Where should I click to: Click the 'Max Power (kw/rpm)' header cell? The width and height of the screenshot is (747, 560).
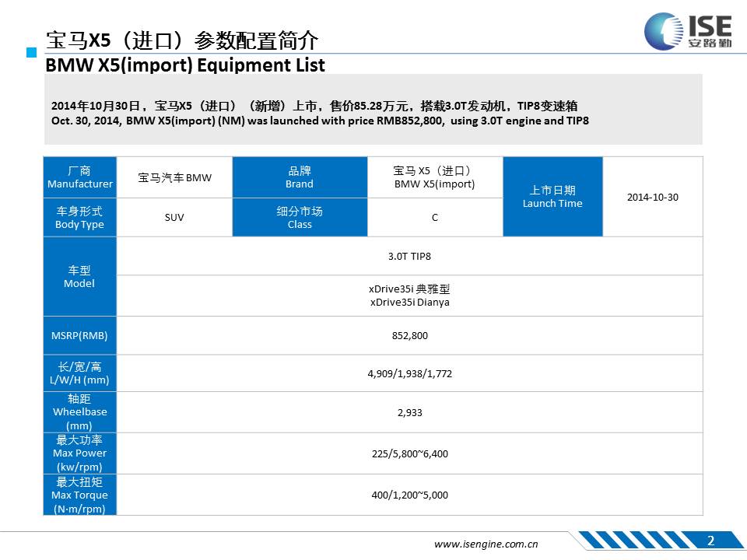80,453
